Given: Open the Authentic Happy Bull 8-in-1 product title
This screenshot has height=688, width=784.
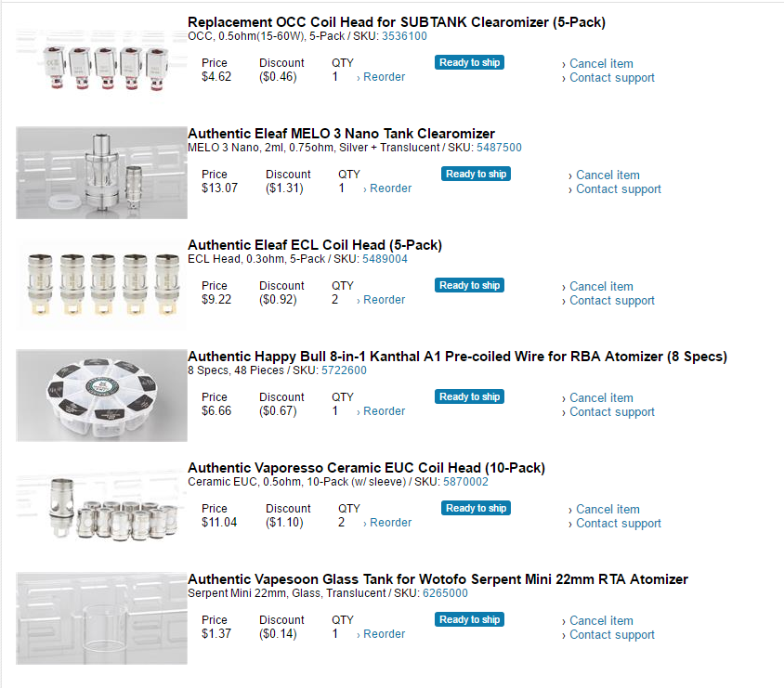Looking at the screenshot, I should (457, 357).
